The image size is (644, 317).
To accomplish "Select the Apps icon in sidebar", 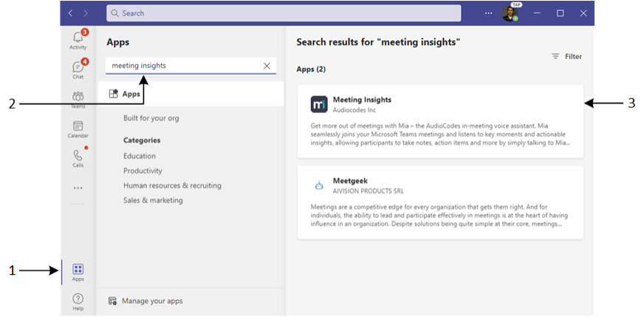I will (x=78, y=271).
